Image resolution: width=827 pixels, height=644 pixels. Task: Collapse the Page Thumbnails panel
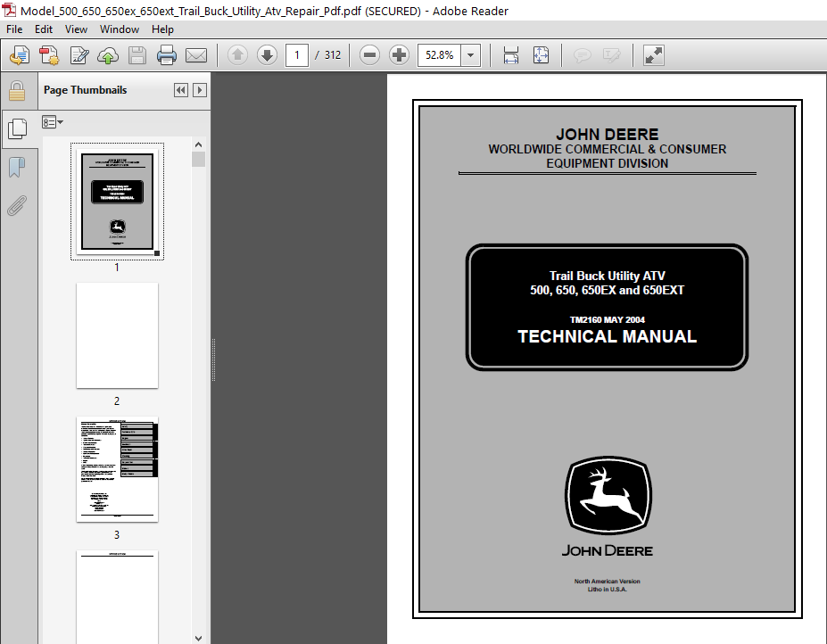click(180, 90)
